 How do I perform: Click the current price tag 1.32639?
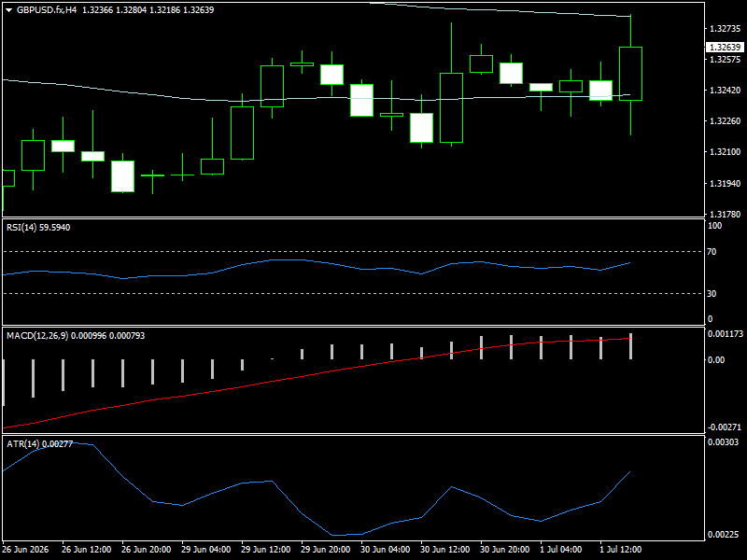coord(725,48)
